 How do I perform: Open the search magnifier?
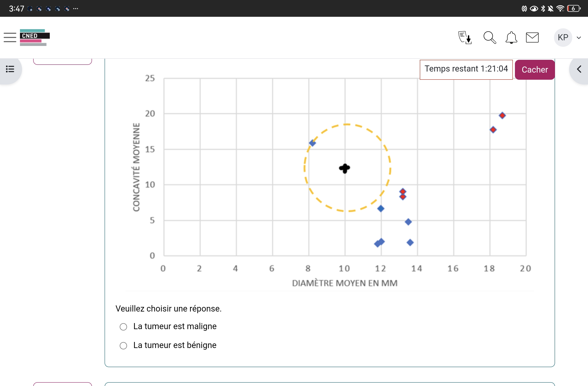point(490,38)
